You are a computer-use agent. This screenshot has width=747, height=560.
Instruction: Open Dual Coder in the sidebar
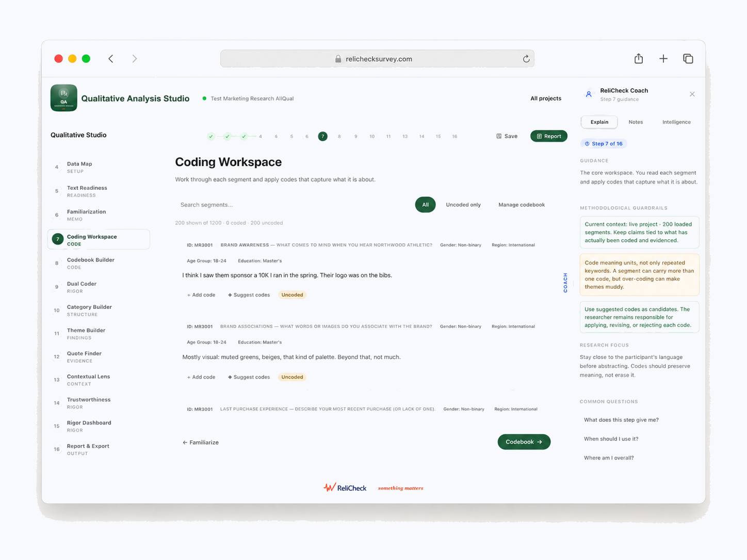pos(99,287)
